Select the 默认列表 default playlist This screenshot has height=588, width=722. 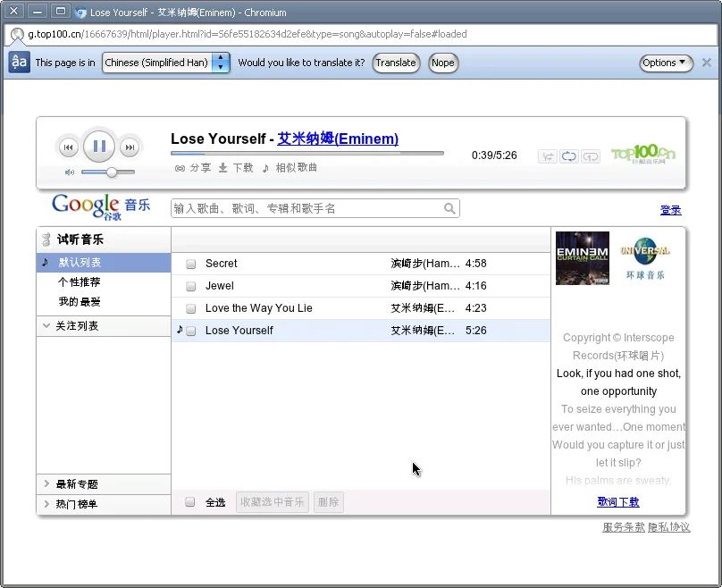(104, 263)
